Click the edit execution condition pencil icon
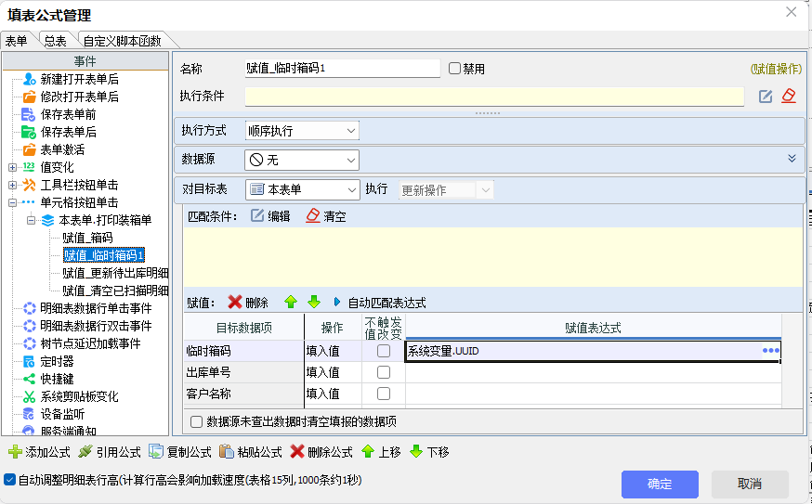This screenshot has width=812, height=504. click(766, 97)
